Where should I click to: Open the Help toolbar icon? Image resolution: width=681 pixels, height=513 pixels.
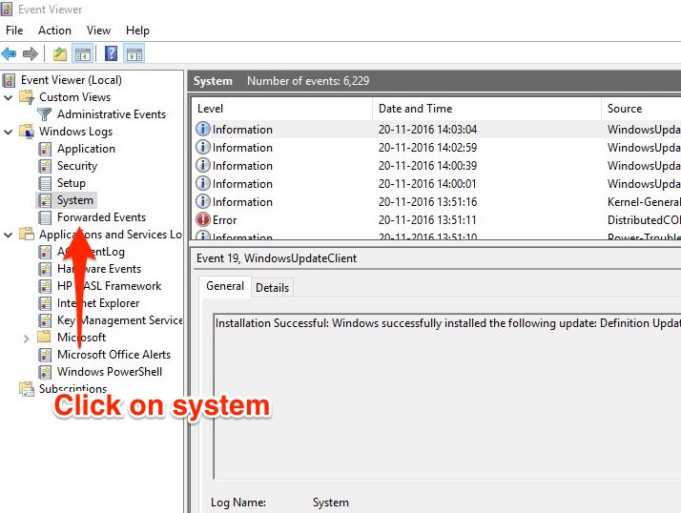click(x=111, y=54)
